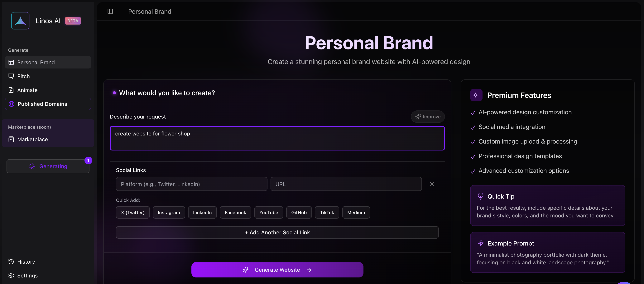
Task: Click Generate Website button
Action: (277, 270)
